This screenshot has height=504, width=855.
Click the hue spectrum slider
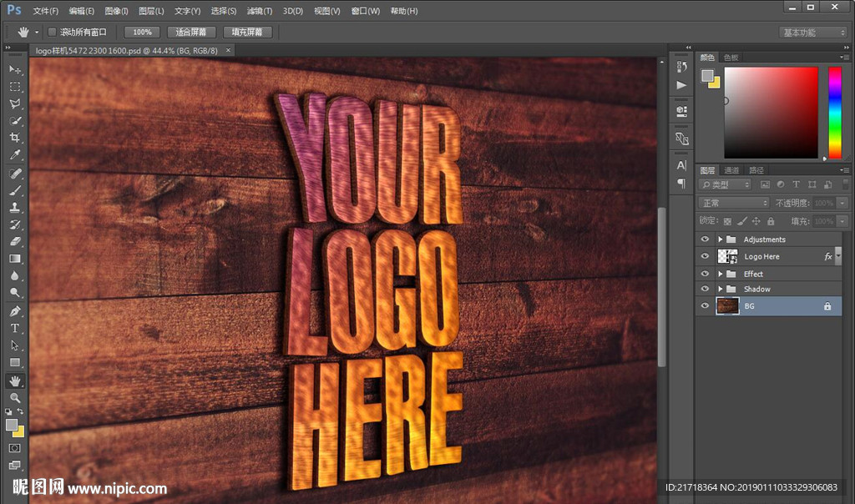tap(835, 113)
